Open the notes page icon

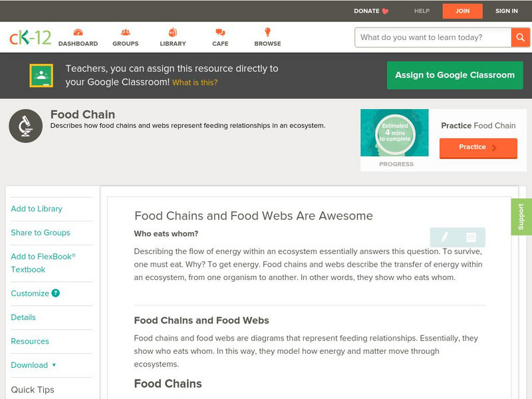(x=471, y=237)
